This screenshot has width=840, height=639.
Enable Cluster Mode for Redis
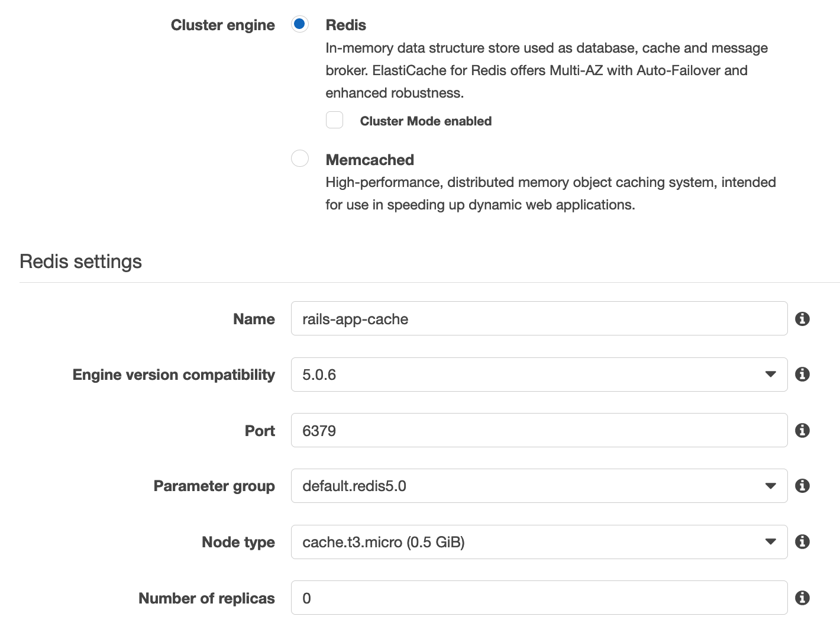[334, 120]
